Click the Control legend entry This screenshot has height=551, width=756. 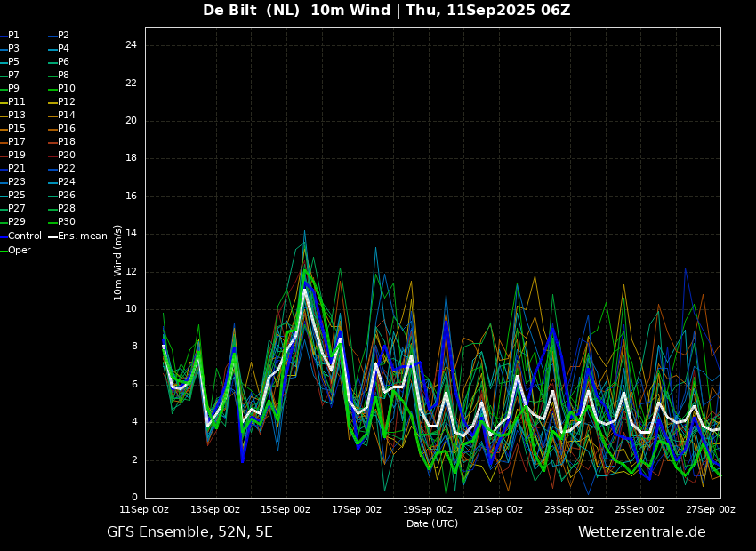click(x=20, y=236)
